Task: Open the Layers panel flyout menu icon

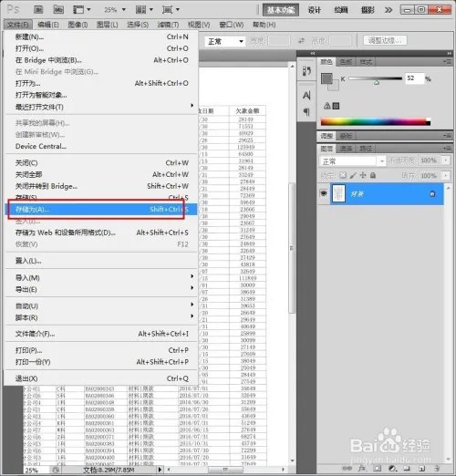Action: click(447, 149)
